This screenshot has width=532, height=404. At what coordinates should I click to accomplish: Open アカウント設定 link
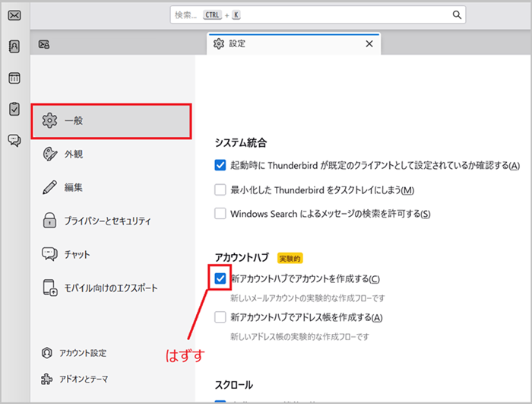[x=85, y=353]
